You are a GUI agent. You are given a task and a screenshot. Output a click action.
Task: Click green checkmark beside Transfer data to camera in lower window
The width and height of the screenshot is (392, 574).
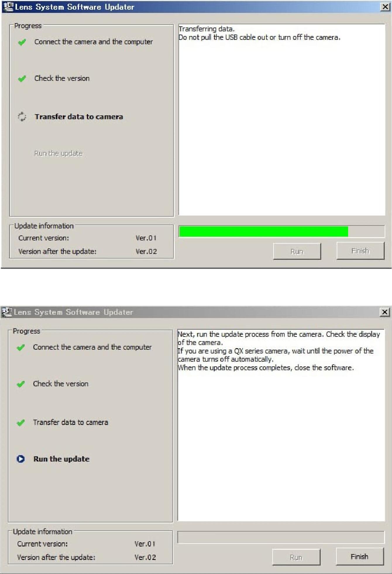21,423
